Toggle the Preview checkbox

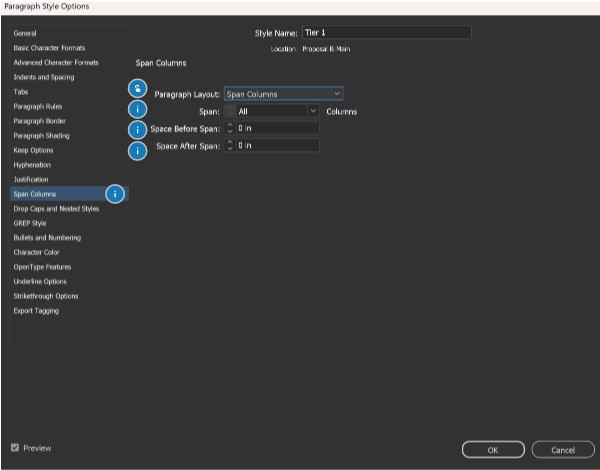coord(14,448)
